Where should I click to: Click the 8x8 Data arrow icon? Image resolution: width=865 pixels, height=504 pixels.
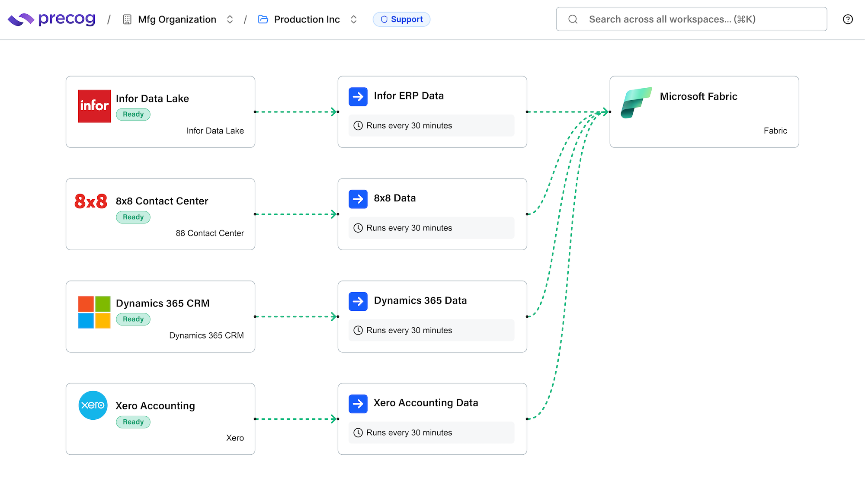coord(358,199)
